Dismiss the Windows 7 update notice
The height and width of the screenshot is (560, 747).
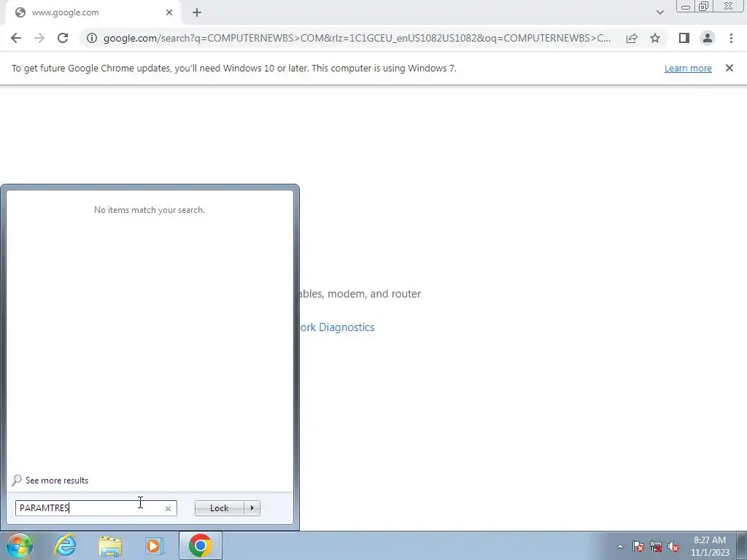coord(729,68)
